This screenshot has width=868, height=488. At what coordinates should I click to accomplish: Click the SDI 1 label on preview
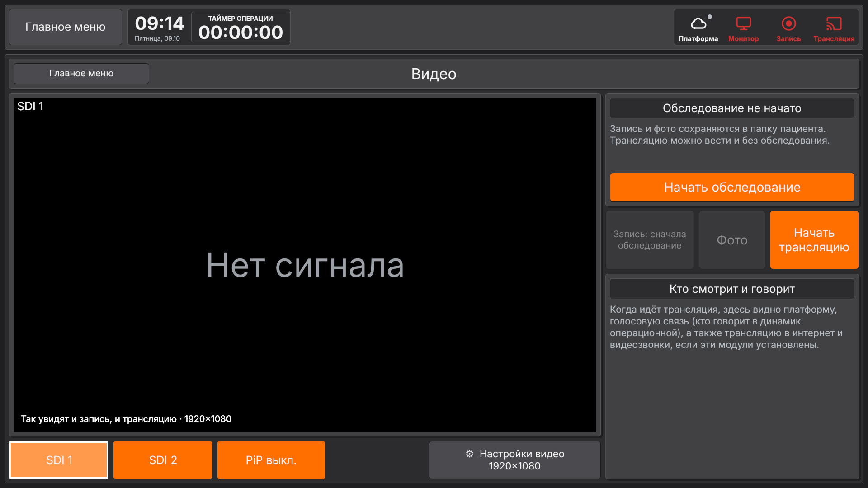pyautogui.click(x=30, y=106)
